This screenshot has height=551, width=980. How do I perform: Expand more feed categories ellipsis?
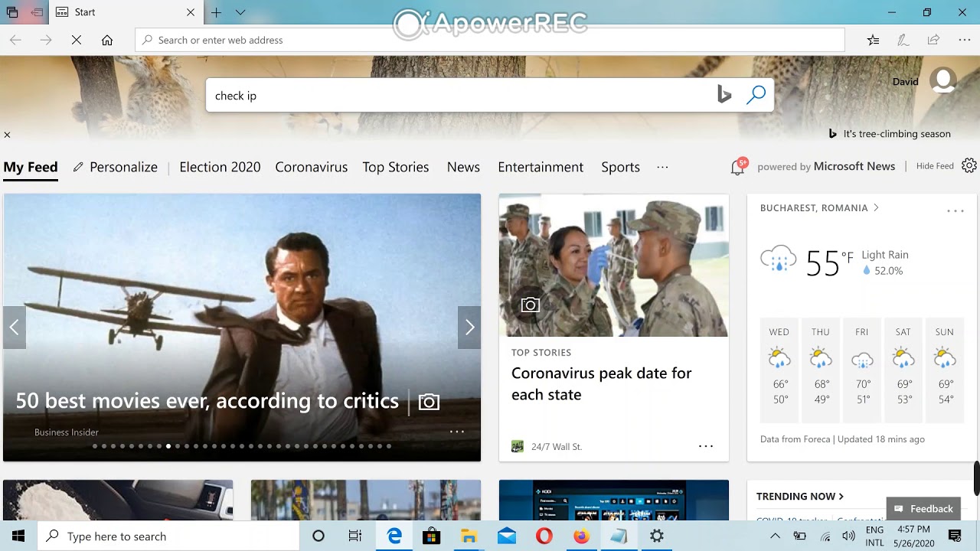[x=663, y=167]
